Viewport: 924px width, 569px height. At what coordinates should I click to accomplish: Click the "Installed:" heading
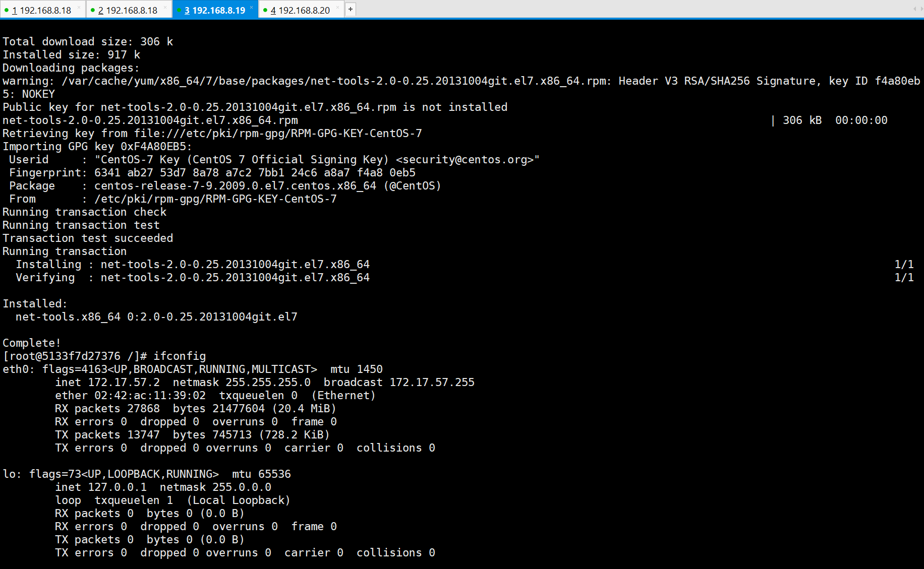[x=35, y=304]
